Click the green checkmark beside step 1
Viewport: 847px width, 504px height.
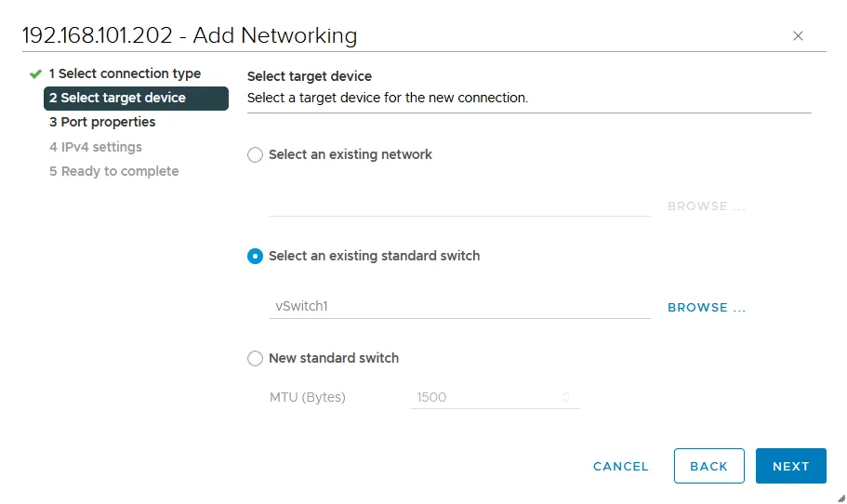coord(35,73)
